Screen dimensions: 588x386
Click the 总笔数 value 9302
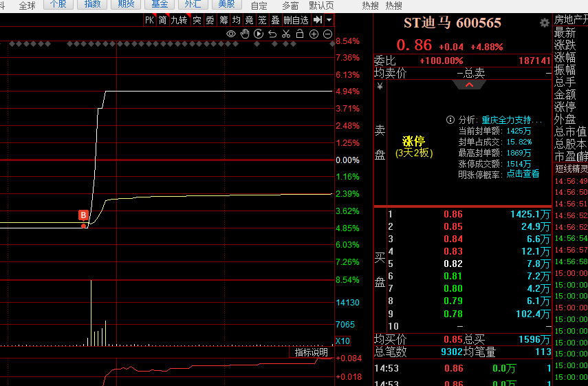pyautogui.click(x=452, y=352)
